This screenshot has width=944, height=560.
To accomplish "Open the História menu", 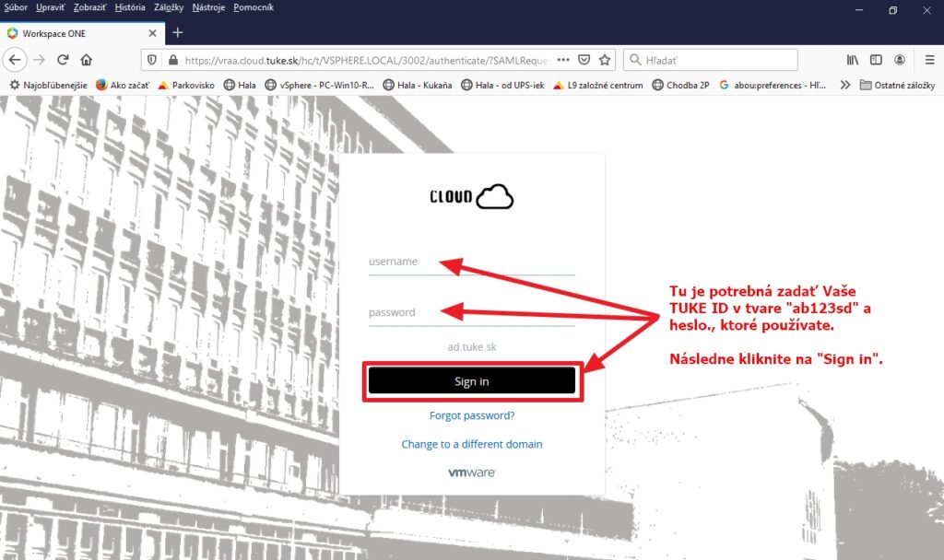I will [130, 7].
